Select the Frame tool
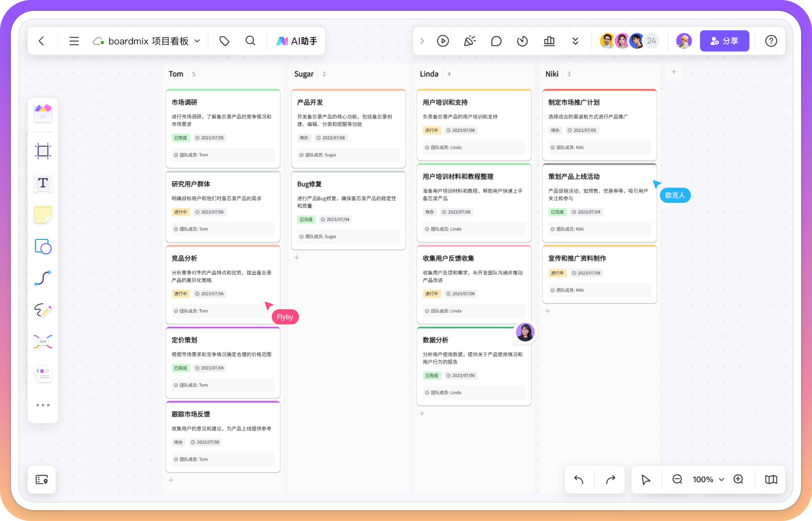The height and width of the screenshot is (521, 812). click(43, 151)
